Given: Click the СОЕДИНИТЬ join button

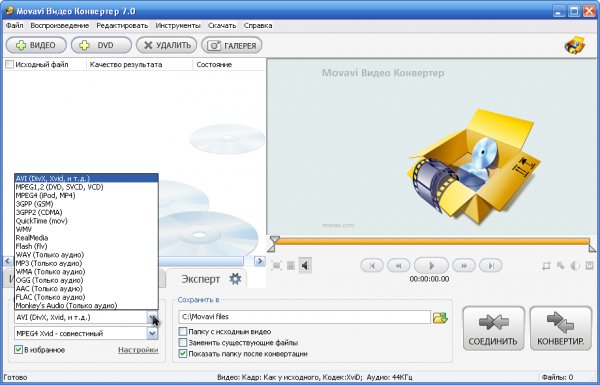Looking at the screenshot, I should pyautogui.click(x=493, y=328).
